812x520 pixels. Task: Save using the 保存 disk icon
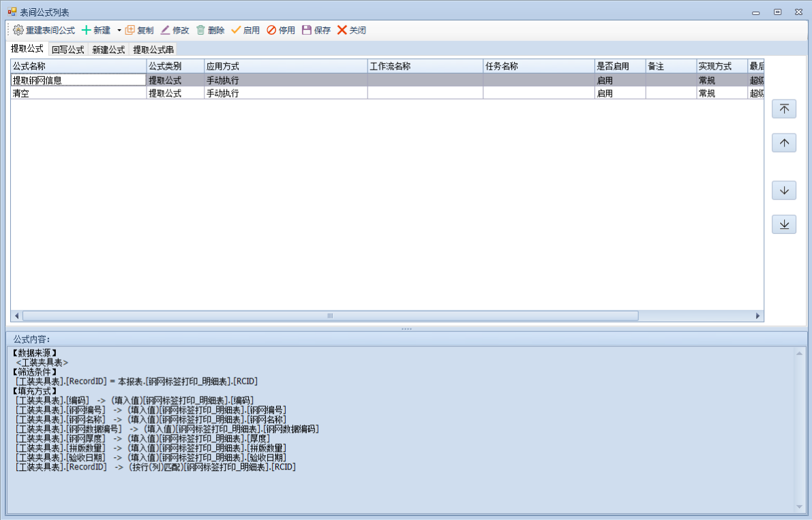307,31
